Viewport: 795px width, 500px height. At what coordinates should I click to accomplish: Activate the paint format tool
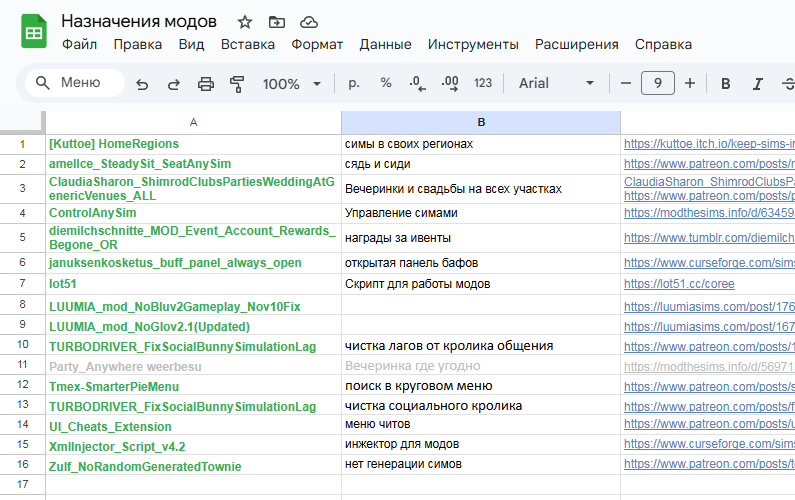click(x=237, y=84)
